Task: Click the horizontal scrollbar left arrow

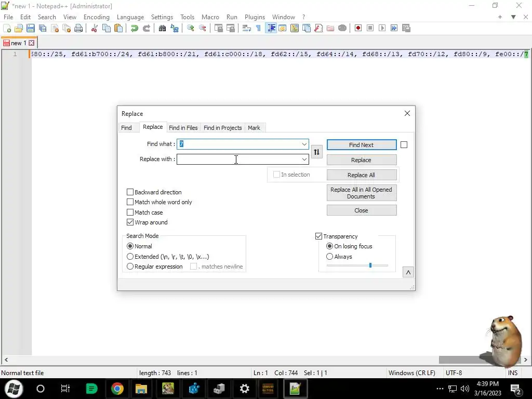Action: pos(6,360)
